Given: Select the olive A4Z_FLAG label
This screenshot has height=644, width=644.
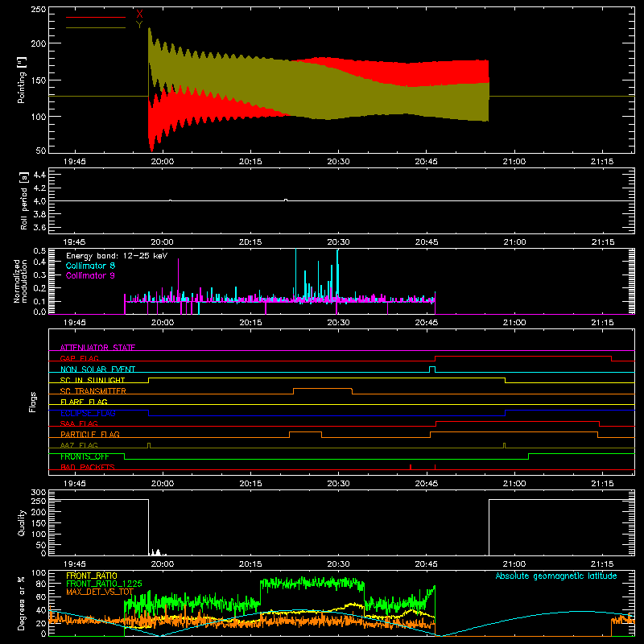Looking at the screenshot, I should coord(79,445).
